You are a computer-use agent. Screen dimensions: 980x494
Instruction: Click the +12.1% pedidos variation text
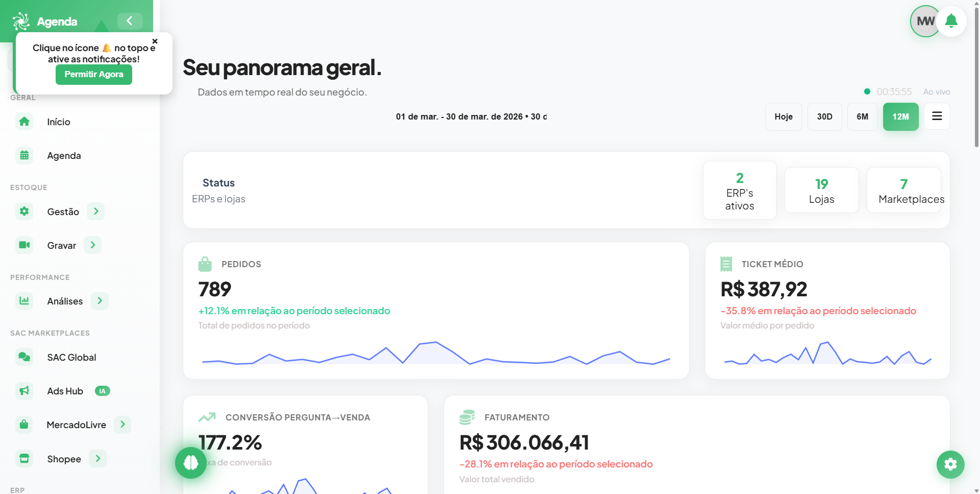(x=294, y=311)
